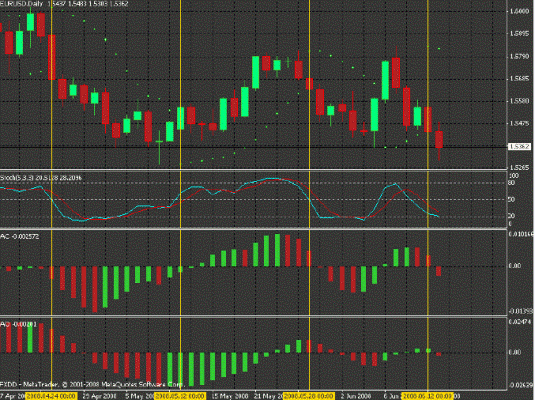Click the highlighted 1.5362 current price tag
Viewport: 535px width, 400px height.
point(519,147)
